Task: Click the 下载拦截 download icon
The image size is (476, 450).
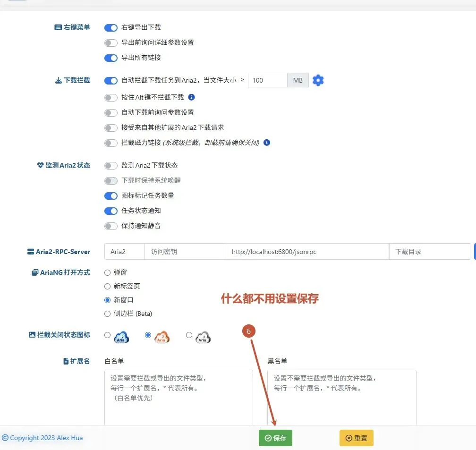Action: click(59, 80)
